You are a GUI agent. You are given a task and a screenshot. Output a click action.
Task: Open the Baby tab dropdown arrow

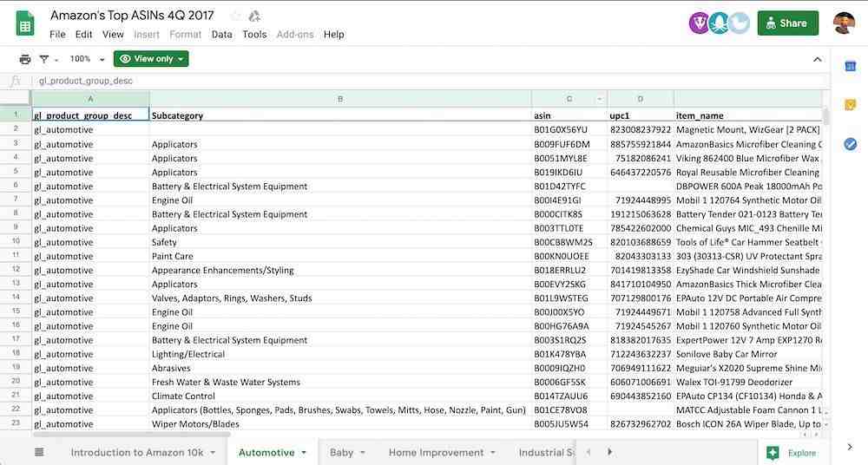(x=363, y=453)
